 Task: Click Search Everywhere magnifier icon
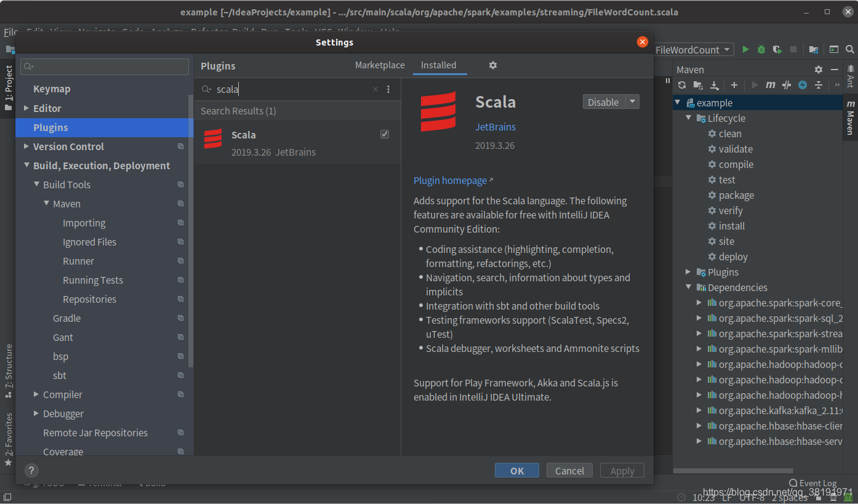tap(850, 50)
